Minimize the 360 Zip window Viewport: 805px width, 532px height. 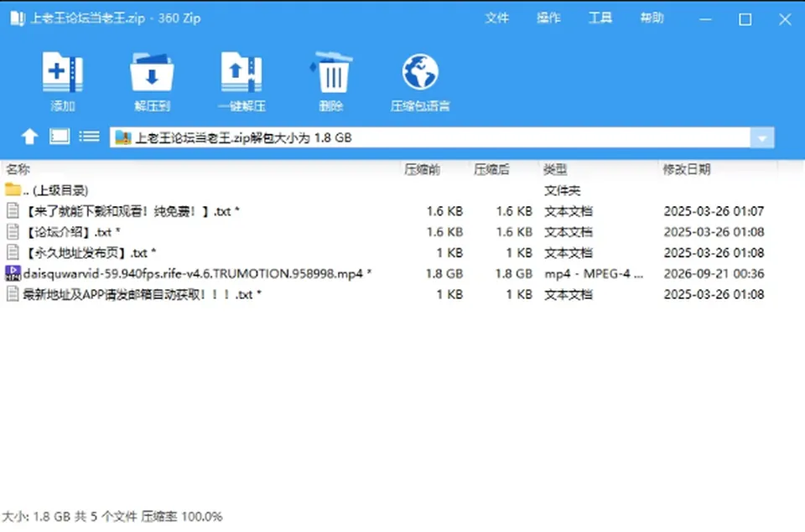point(706,19)
